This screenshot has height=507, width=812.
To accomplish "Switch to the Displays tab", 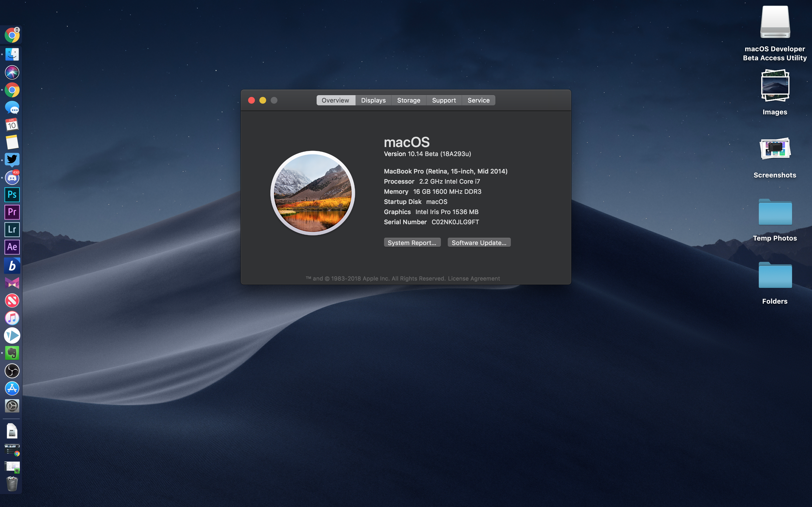I will [373, 100].
